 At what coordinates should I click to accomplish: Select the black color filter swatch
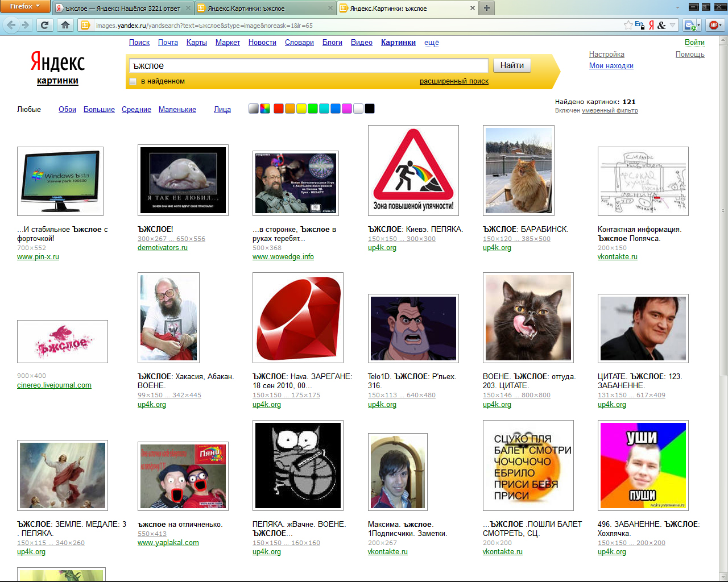coord(370,109)
